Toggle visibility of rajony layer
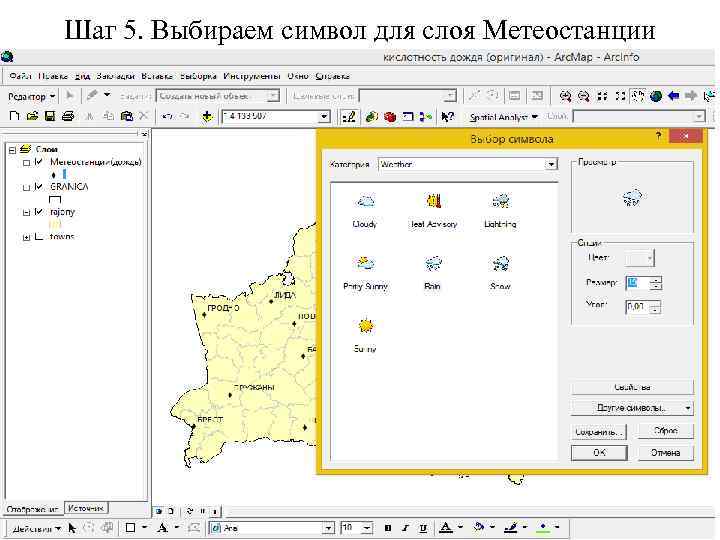 point(39,212)
